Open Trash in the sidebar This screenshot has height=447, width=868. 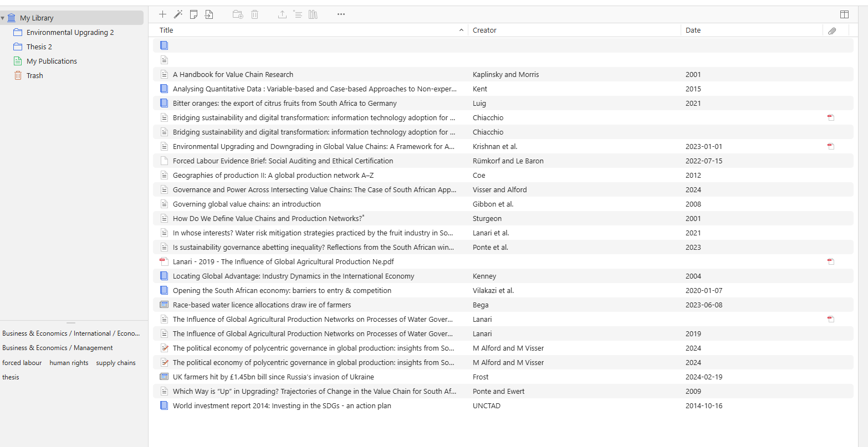[x=34, y=75]
